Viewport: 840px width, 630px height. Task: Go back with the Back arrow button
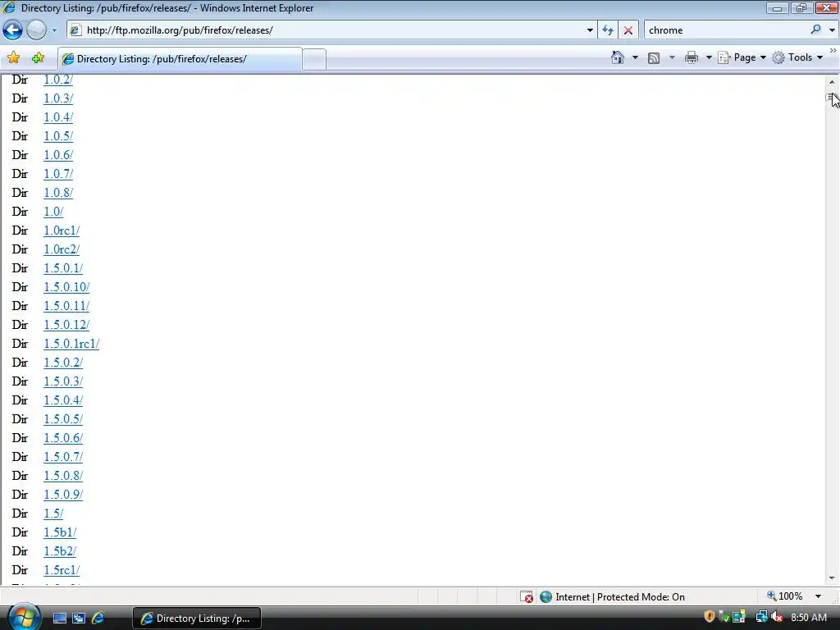click(x=13, y=30)
